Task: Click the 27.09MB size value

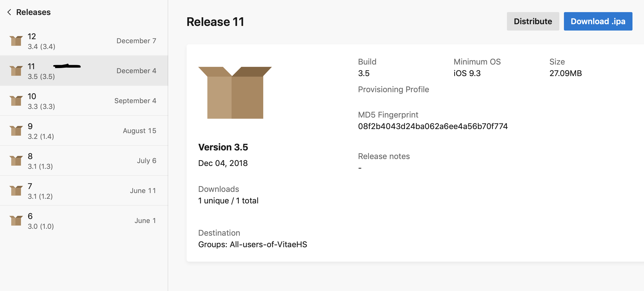Action: tap(566, 73)
